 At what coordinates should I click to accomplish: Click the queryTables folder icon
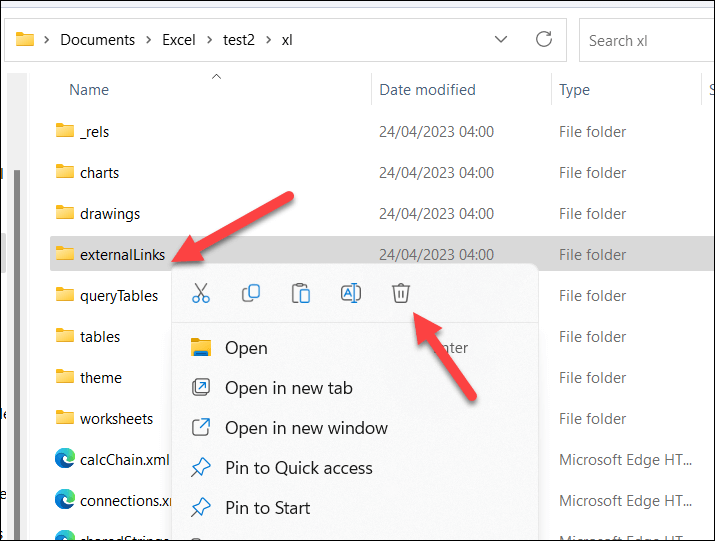(x=65, y=294)
